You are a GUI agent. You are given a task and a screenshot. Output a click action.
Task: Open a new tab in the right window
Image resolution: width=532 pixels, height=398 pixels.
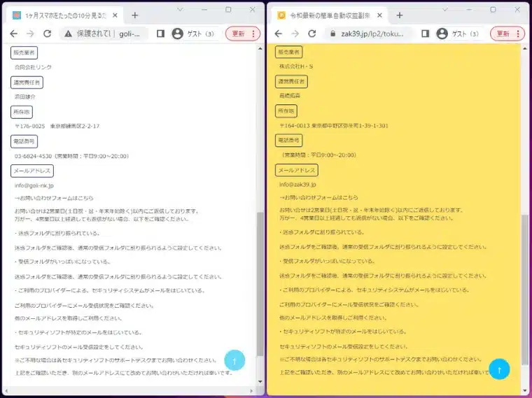[399, 15]
